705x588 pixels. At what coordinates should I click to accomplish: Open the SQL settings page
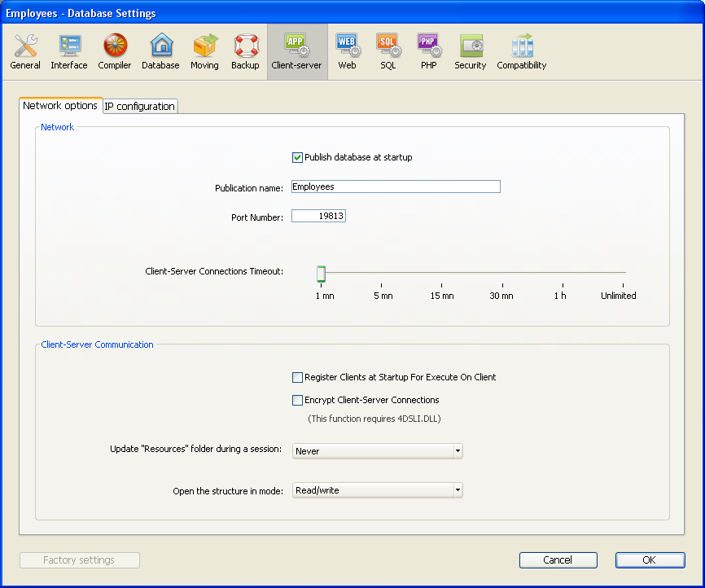click(388, 52)
